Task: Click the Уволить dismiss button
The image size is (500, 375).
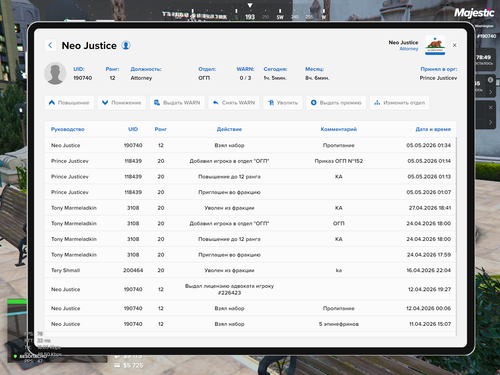Action: [x=283, y=103]
